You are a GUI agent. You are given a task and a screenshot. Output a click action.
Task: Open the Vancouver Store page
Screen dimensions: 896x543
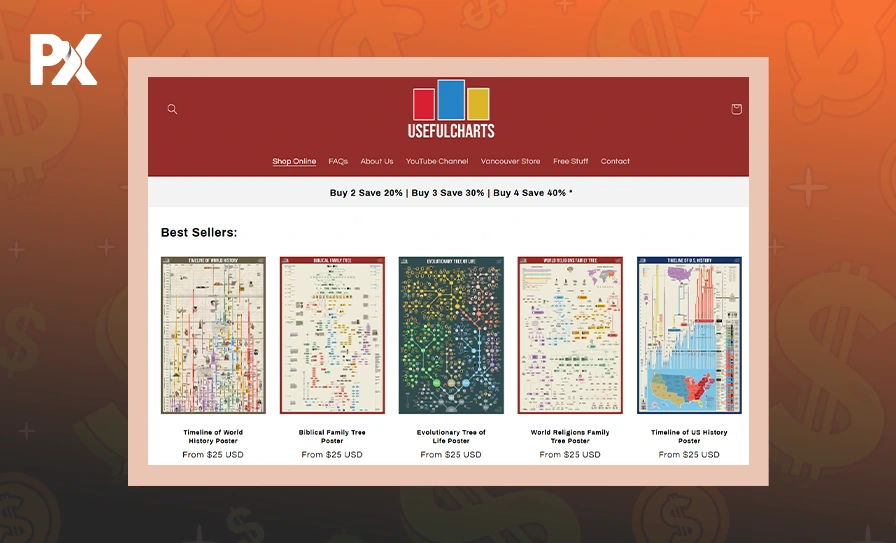click(x=510, y=161)
